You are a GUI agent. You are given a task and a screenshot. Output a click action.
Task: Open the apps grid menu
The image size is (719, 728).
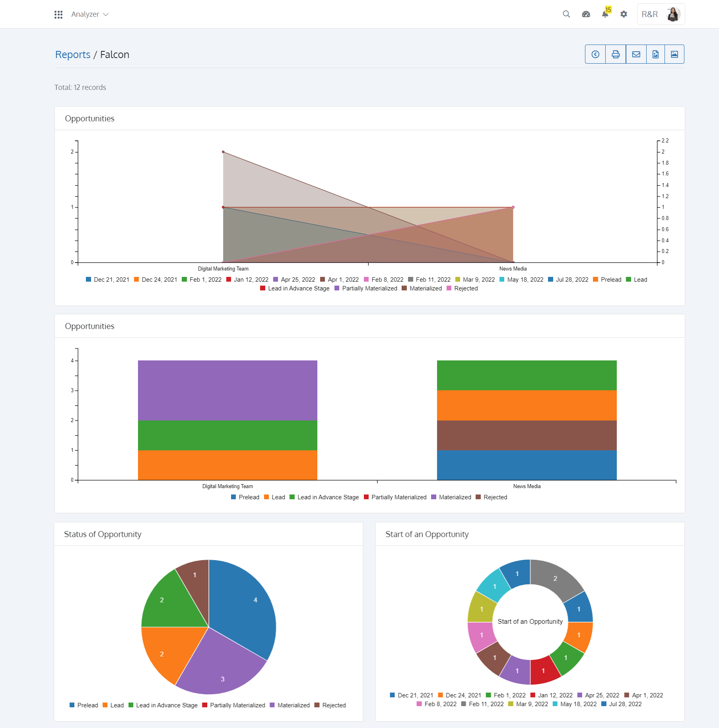coord(58,14)
